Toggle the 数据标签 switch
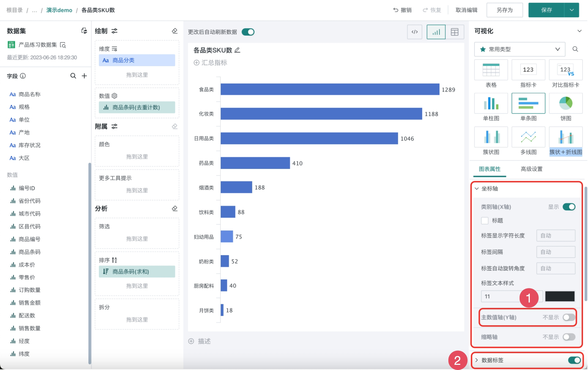This screenshot has height=370, width=588. coord(574,360)
